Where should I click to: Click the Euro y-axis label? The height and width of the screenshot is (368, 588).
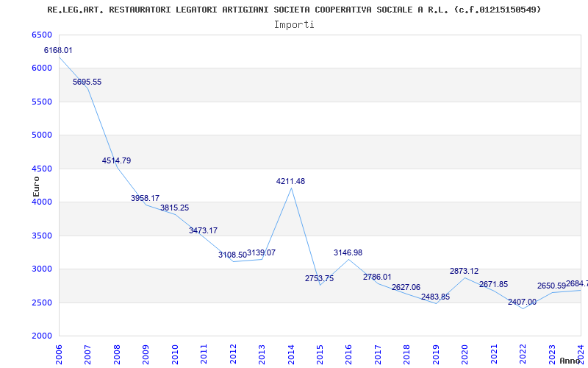point(36,187)
